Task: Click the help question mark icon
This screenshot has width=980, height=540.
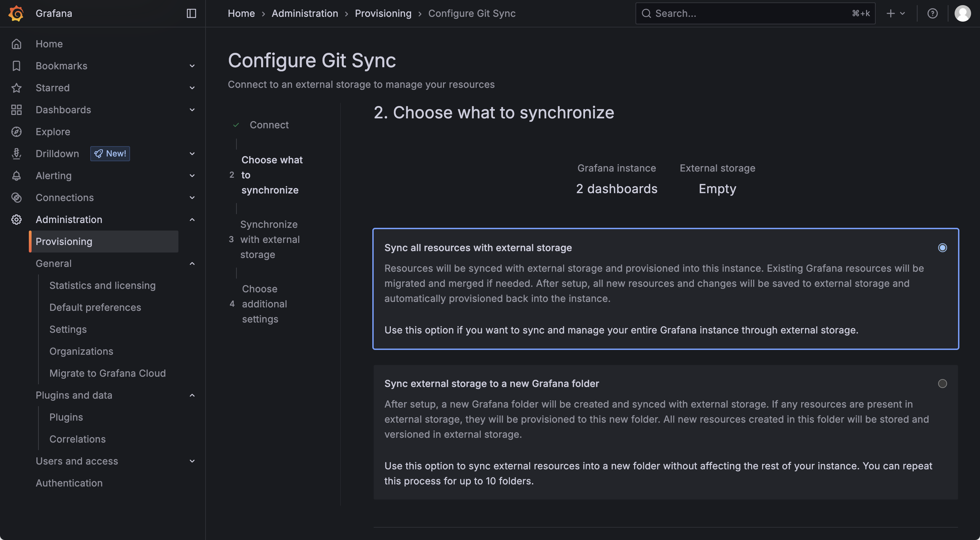Action: 932,13
